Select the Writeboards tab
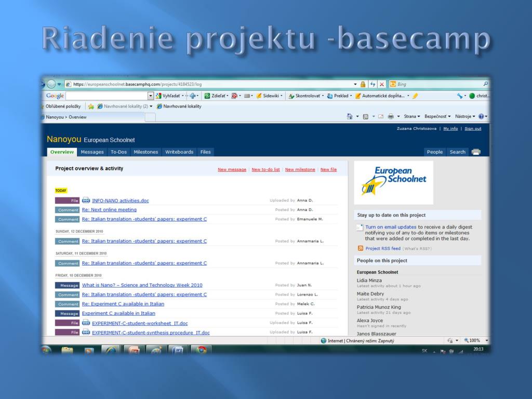This screenshot has height=399, width=532. click(179, 152)
